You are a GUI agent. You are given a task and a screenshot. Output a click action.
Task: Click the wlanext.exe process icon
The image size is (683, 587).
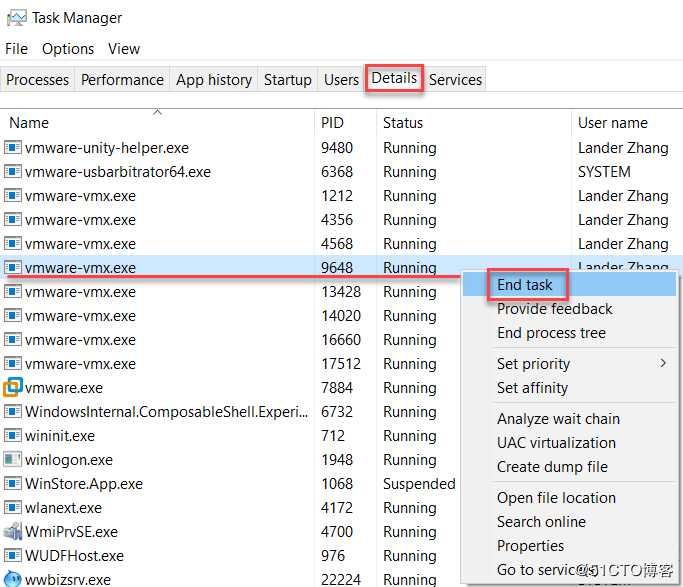click(x=13, y=507)
